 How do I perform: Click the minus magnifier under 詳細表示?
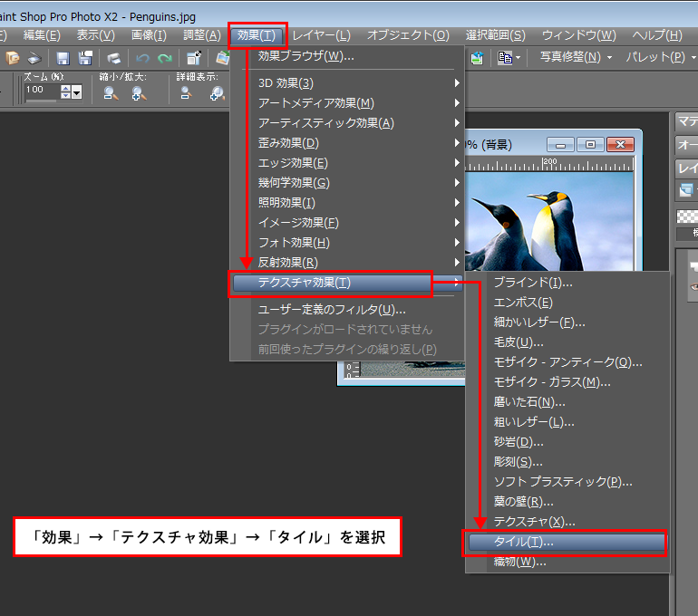(x=186, y=93)
